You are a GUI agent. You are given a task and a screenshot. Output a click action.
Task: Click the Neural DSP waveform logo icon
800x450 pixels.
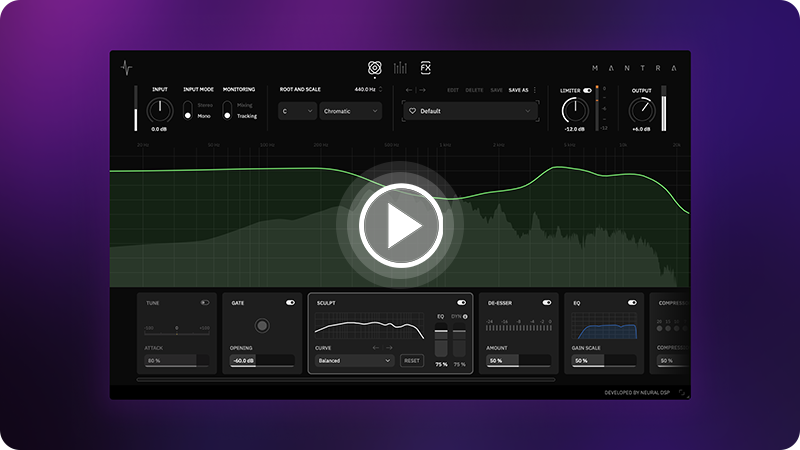tap(127, 67)
